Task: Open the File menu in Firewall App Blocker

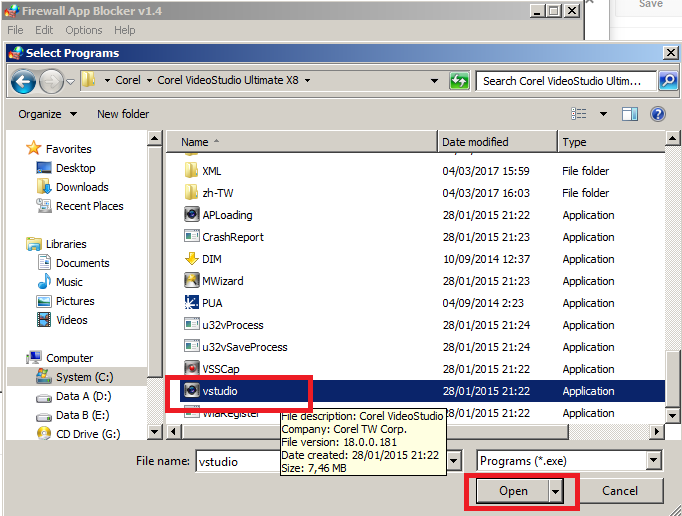Action: tap(15, 30)
